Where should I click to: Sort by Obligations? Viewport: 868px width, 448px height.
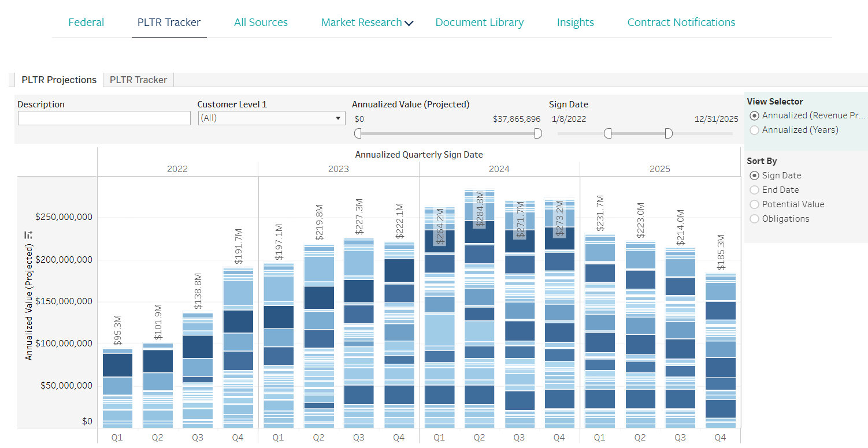click(x=780, y=219)
